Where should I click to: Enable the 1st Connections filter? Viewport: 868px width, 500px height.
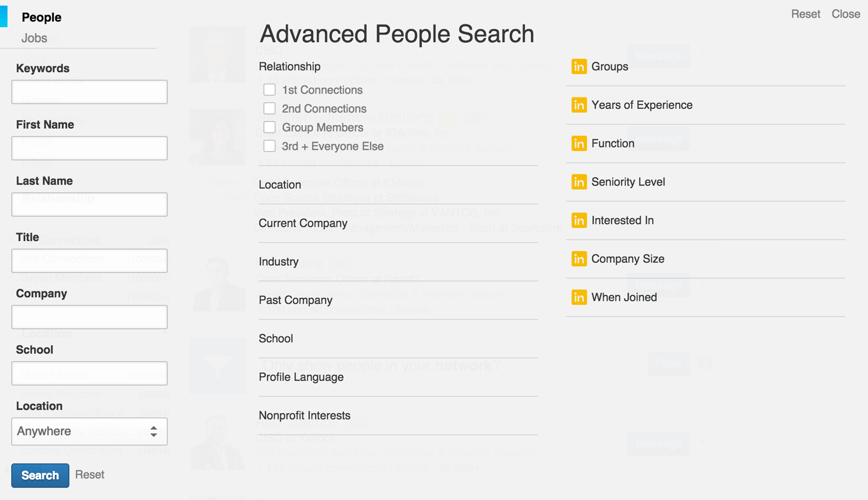270,89
